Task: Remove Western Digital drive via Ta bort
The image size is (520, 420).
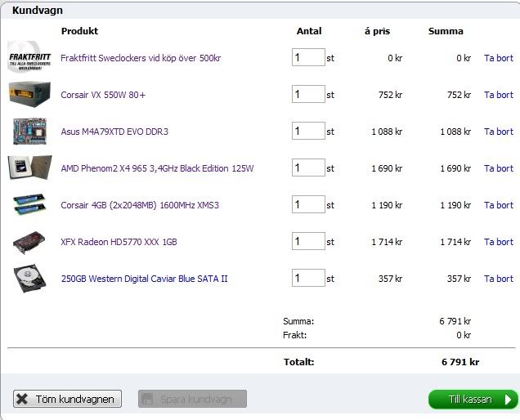Action: point(498,279)
